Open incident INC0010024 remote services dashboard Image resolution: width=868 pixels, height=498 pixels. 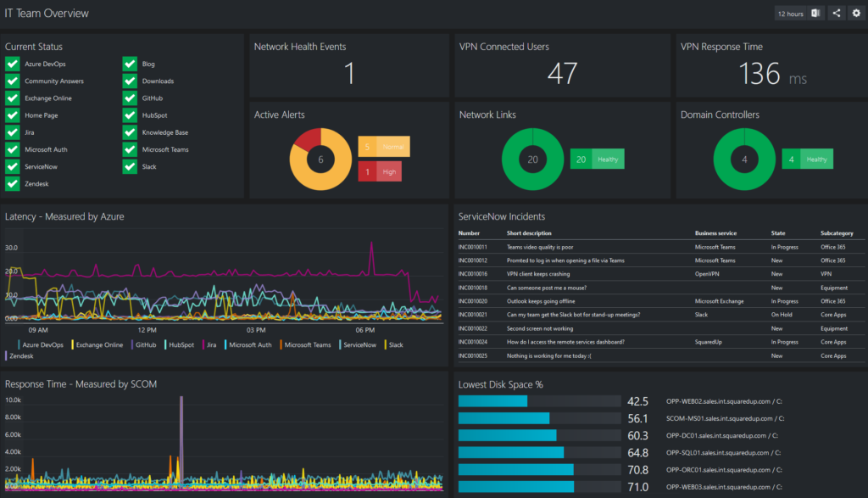tap(661, 342)
